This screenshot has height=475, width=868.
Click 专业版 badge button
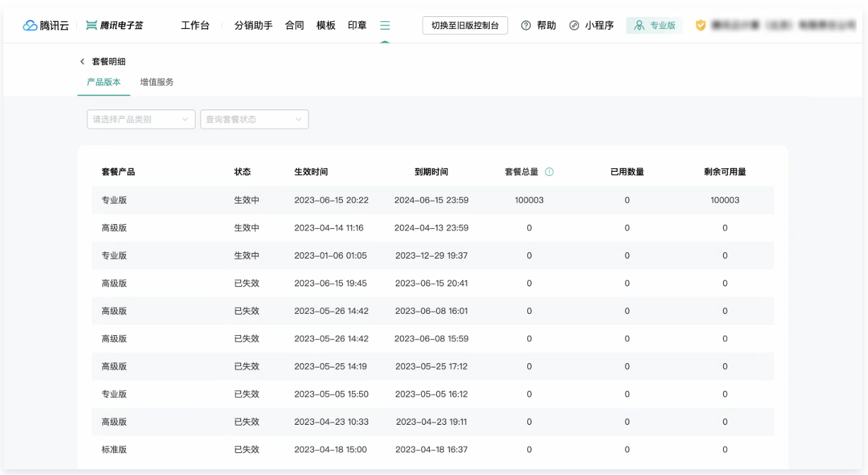point(655,25)
